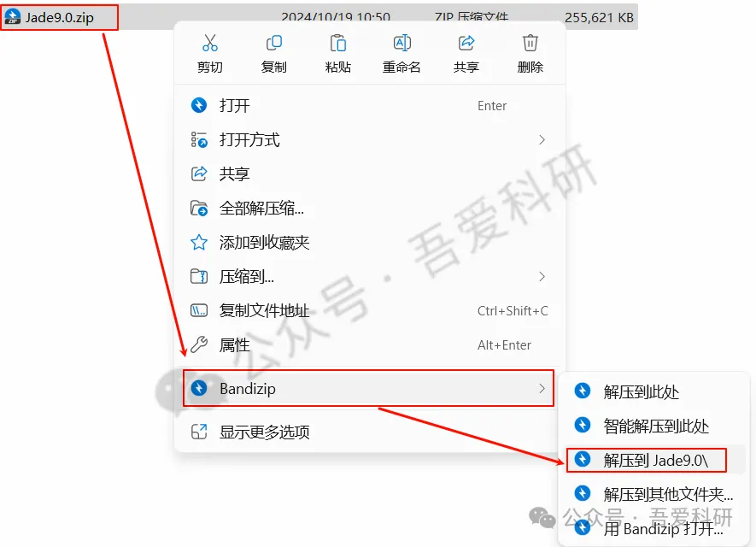Click the Copy (复制) icon
Image resolution: width=756 pixels, height=547 pixels.
pos(274,43)
